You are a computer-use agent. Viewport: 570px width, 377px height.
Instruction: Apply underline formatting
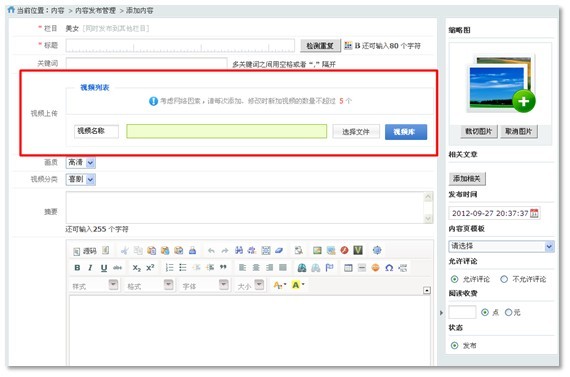click(x=104, y=268)
